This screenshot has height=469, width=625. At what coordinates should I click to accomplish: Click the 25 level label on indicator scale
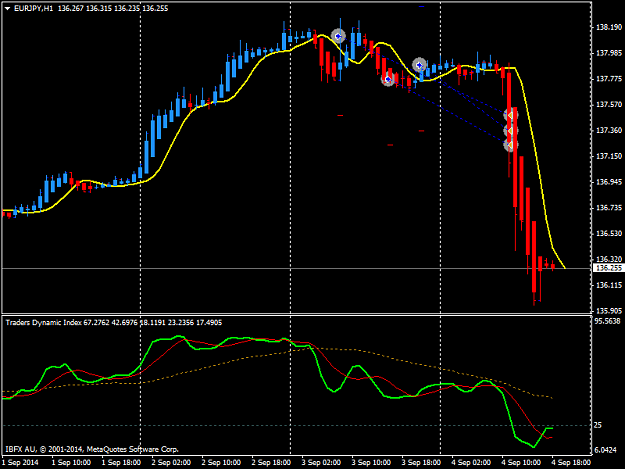[598, 425]
